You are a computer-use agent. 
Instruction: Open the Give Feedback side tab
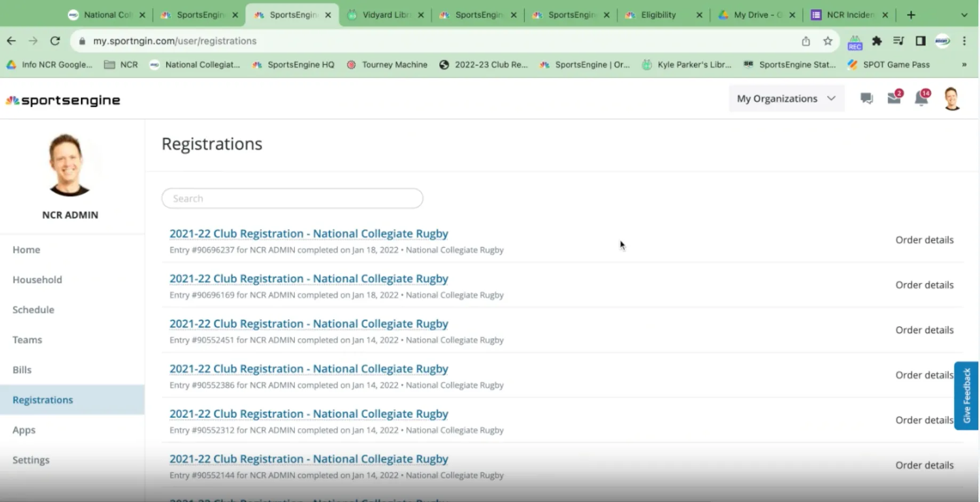(x=966, y=396)
